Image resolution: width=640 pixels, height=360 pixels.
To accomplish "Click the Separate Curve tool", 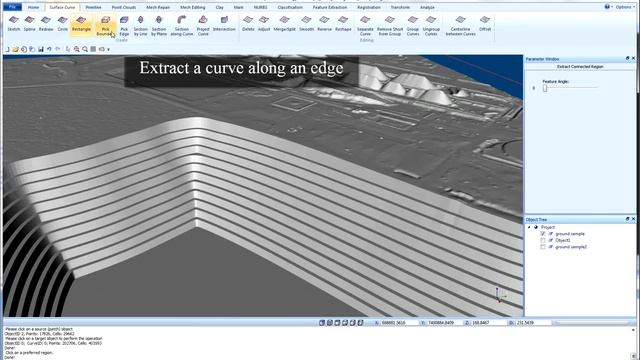I will coord(365,26).
